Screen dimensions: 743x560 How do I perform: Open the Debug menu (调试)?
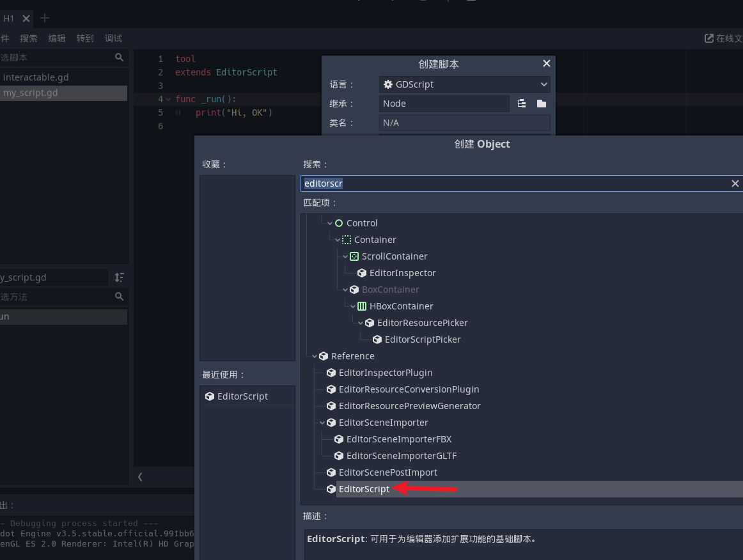tap(113, 38)
